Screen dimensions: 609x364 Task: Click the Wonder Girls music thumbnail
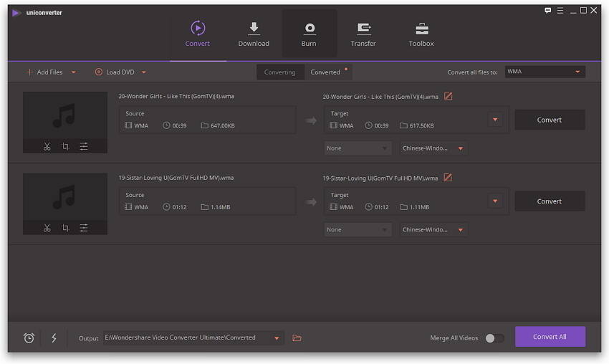[x=65, y=116]
